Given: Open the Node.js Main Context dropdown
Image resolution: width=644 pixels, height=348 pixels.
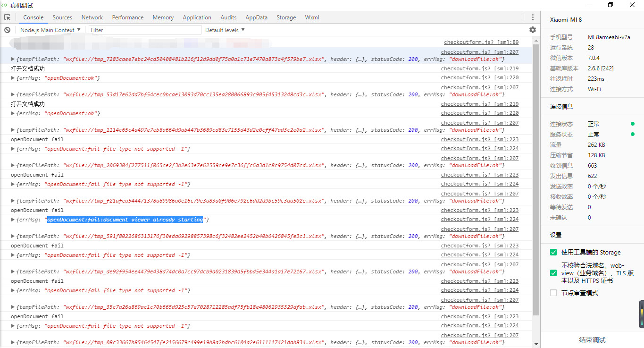Looking at the screenshot, I should click(50, 30).
